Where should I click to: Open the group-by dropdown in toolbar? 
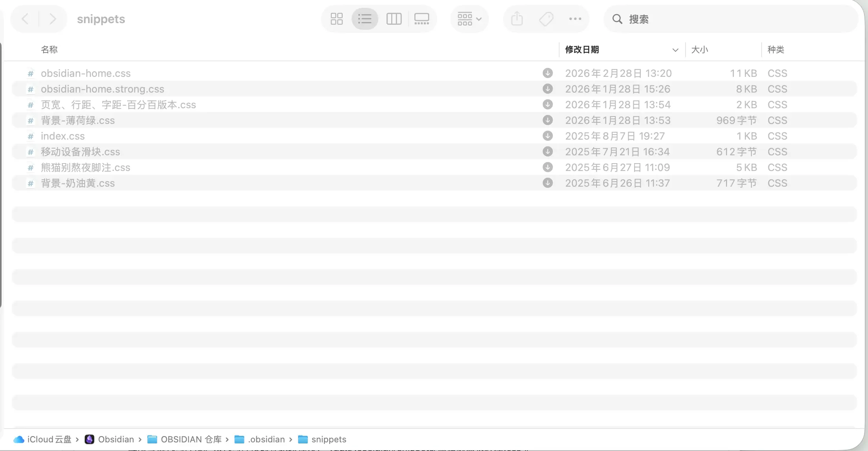tap(469, 19)
